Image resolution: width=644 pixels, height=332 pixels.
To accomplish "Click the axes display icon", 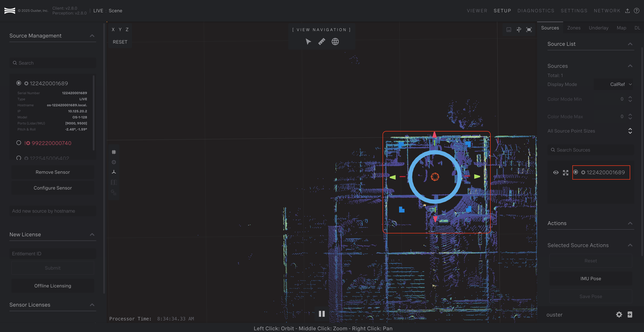I will (x=114, y=172).
